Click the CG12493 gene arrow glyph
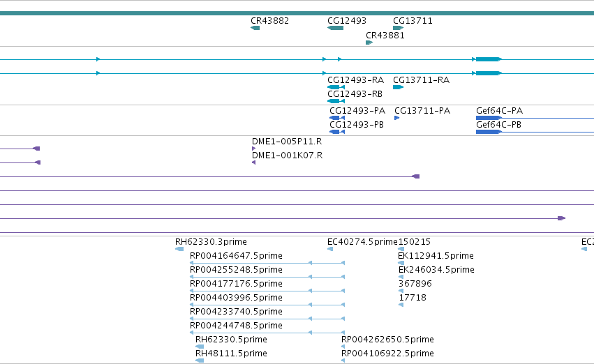594x364 pixels. (x=335, y=28)
